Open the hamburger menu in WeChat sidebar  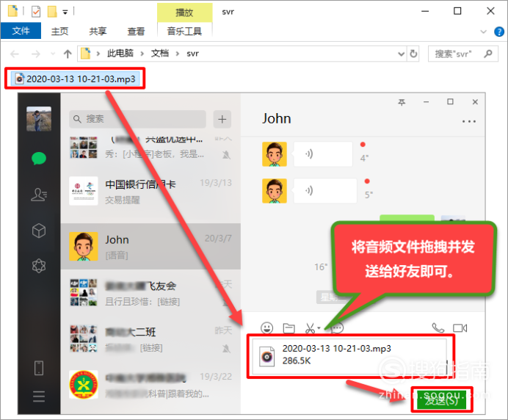(39, 397)
